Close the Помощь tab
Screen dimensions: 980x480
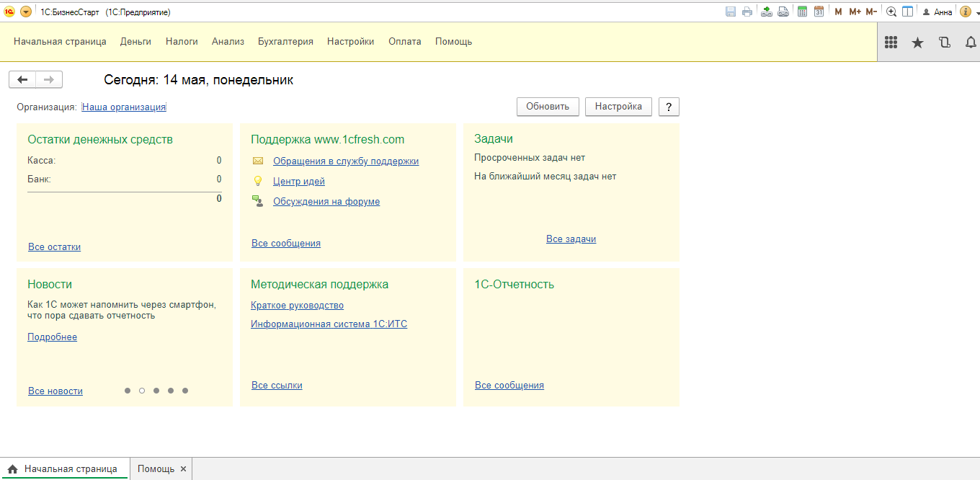(183, 468)
